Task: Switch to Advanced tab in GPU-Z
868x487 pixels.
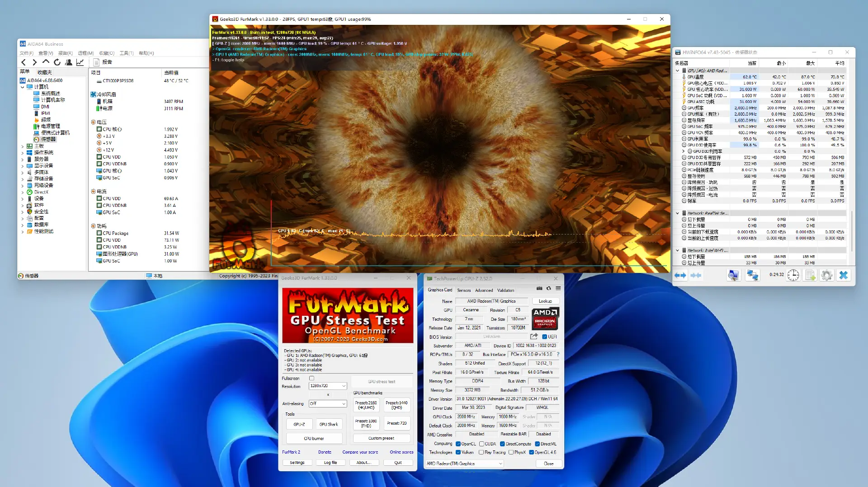Action: [x=484, y=290]
